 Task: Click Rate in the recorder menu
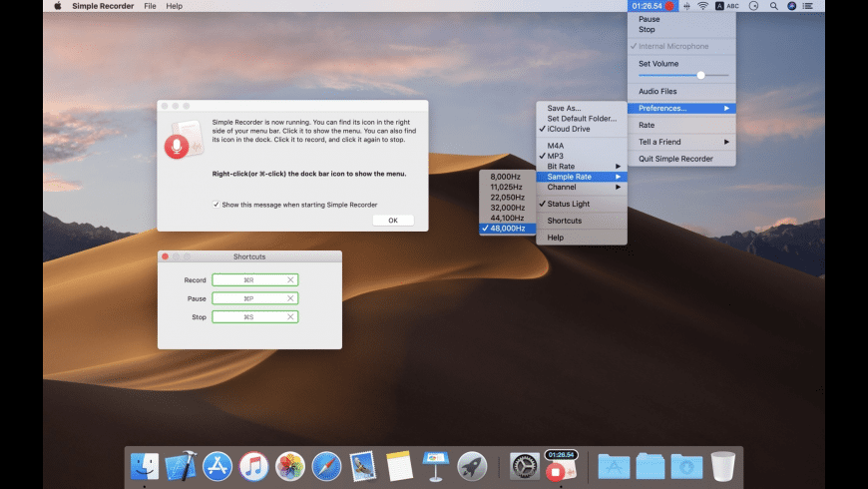coord(681,125)
